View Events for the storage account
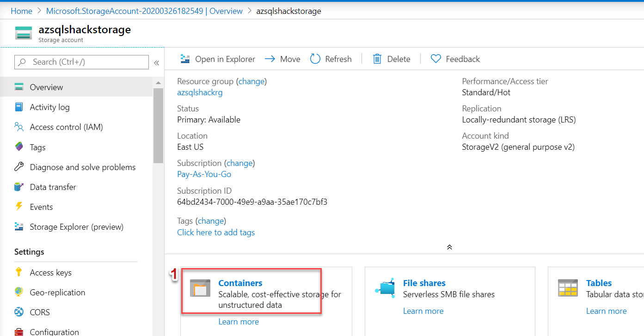Screen dimensions: 644x336 pos(41,207)
